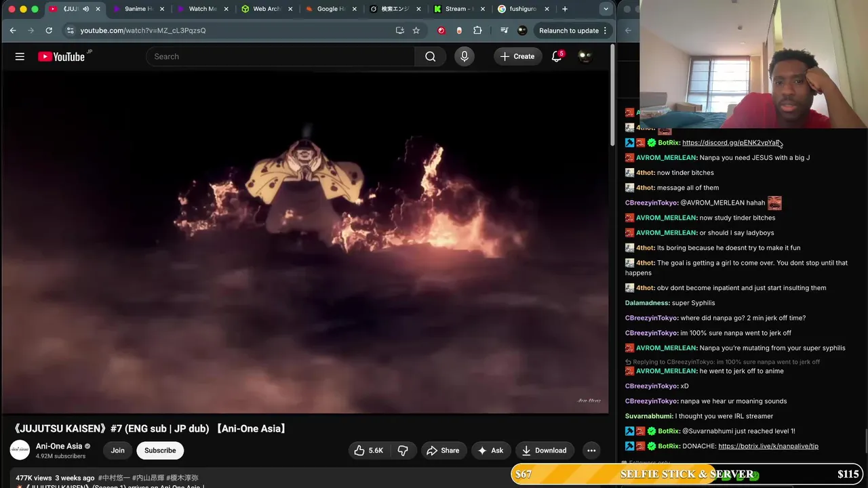868x488 pixels.
Task: Open the YouTube notifications bell
Action: point(557,56)
